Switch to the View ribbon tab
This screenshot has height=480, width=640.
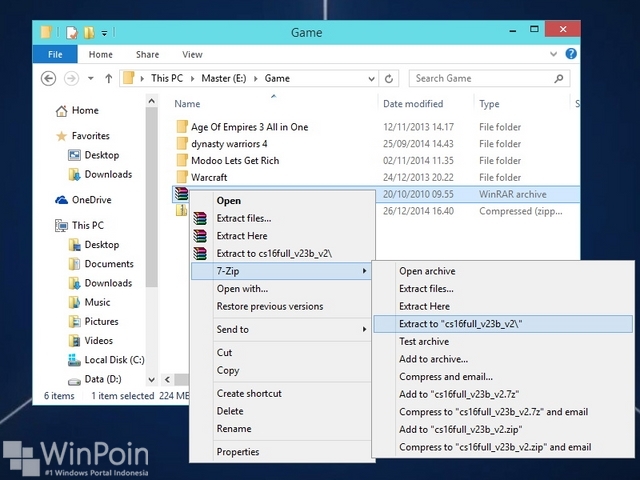[x=192, y=54]
